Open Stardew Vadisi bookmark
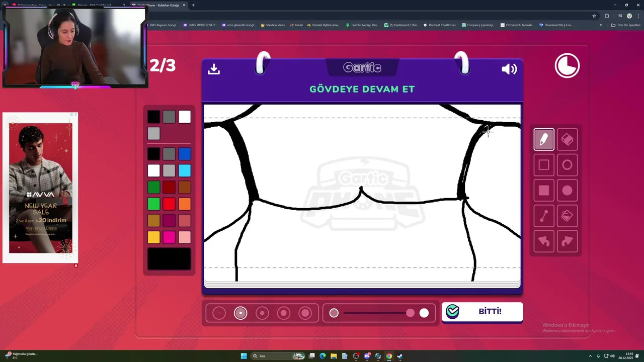This screenshot has width=644, height=362. click(273, 25)
